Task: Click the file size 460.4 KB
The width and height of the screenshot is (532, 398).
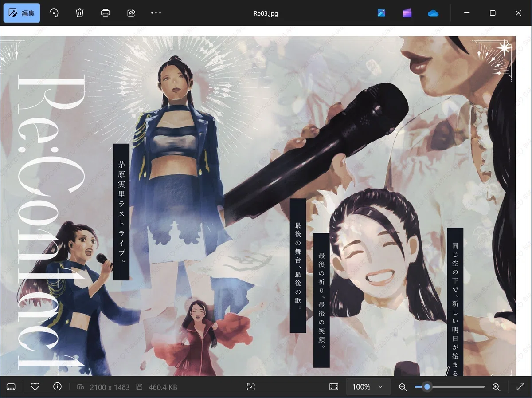Action: 163,387
